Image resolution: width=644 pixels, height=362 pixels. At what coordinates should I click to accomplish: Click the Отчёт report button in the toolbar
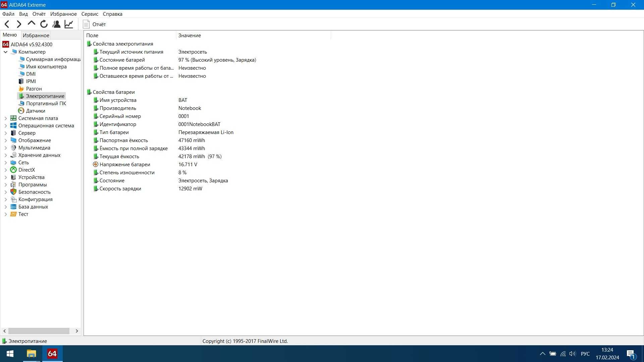[95, 24]
